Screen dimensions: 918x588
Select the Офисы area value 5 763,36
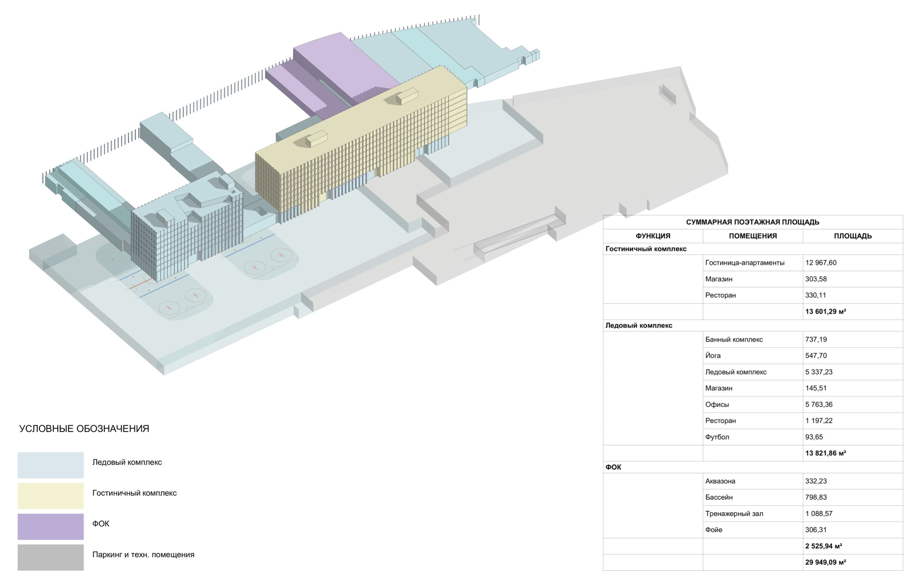[819, 404]
